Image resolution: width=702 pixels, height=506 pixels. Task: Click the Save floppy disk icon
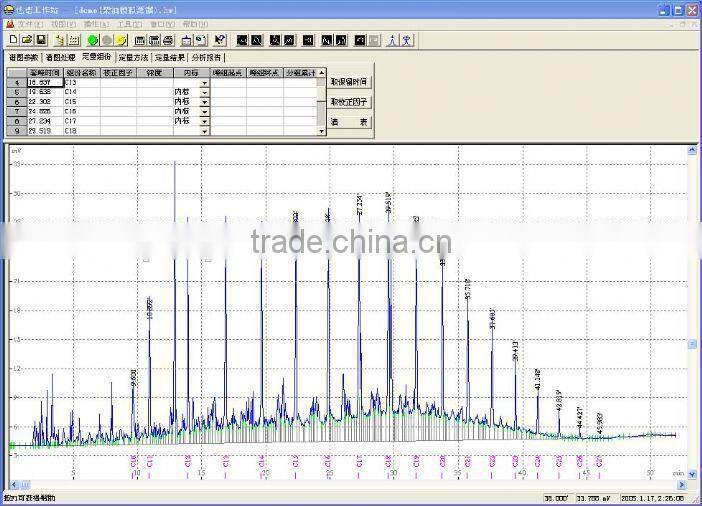coord(41,40)
